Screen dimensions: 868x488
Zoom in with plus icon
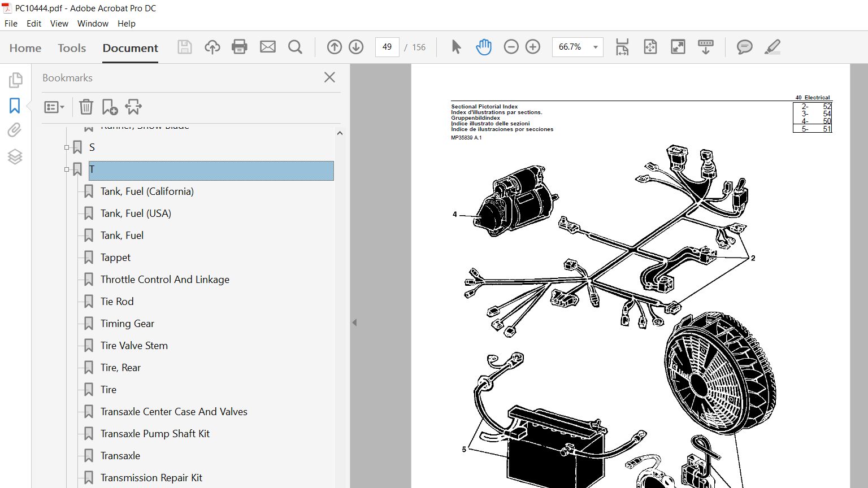[x=533, y=47]
